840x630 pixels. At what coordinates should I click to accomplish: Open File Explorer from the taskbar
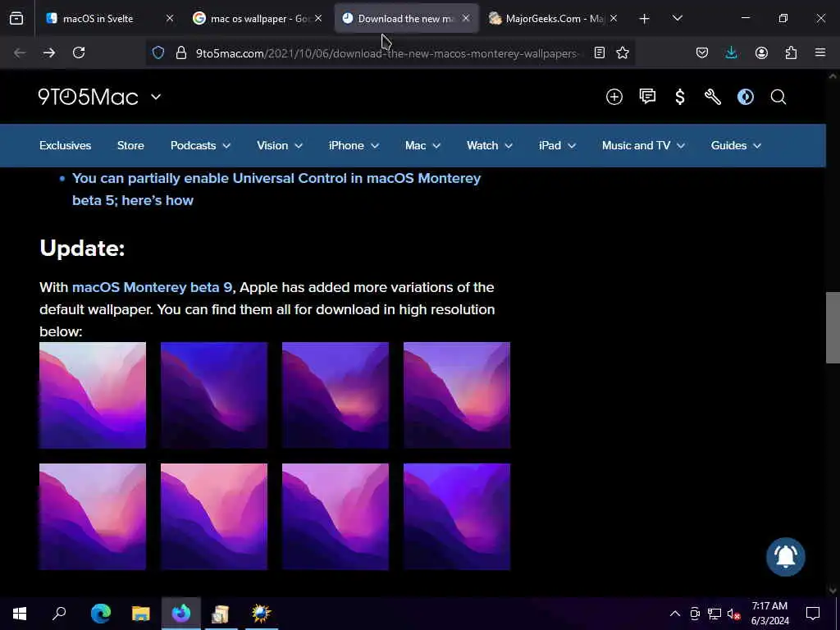(141, 613)
